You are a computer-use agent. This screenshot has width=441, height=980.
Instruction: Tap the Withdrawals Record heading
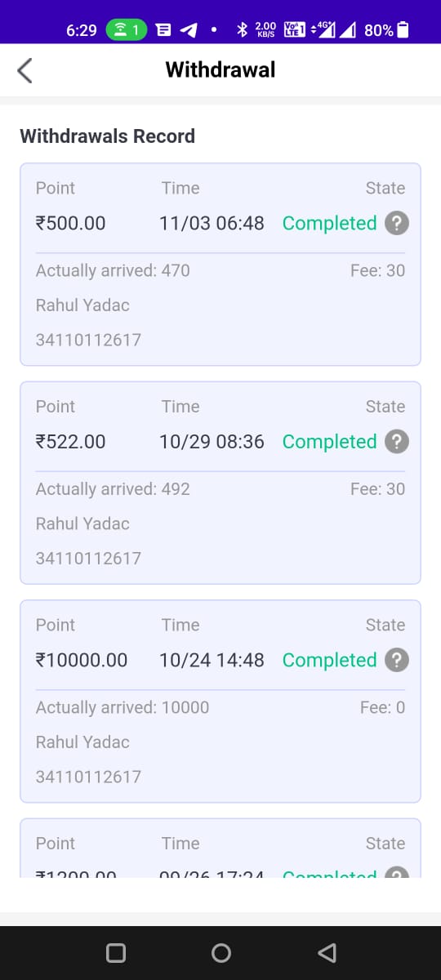click(107, 136)
